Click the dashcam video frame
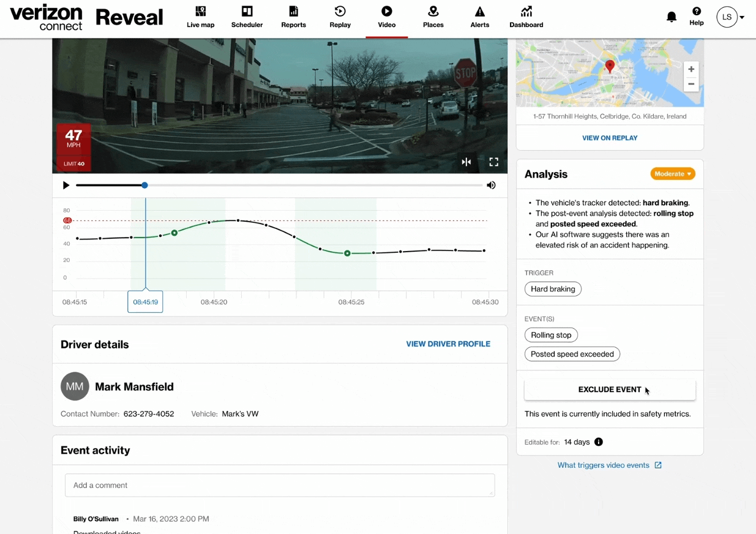 click(x=280, y=106)
